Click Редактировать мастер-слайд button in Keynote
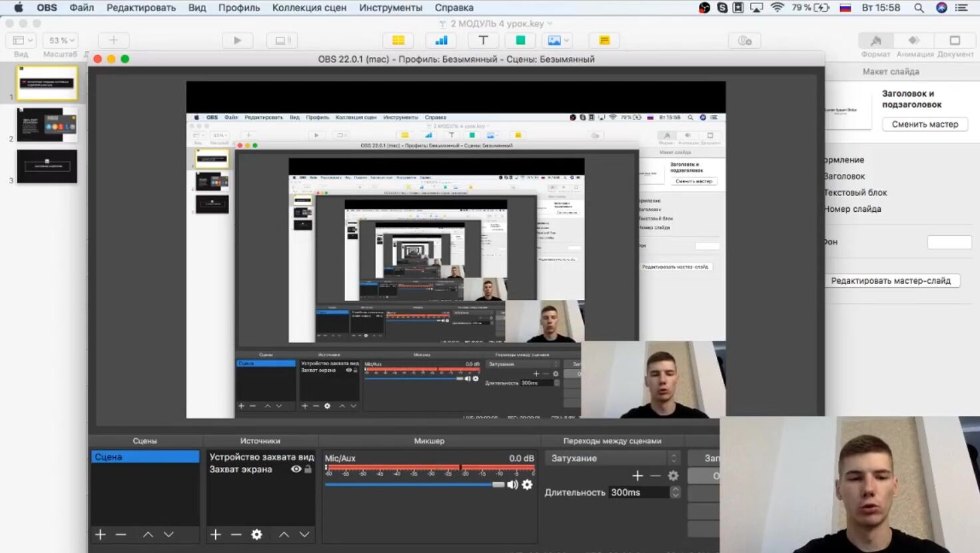 point(891,280)
